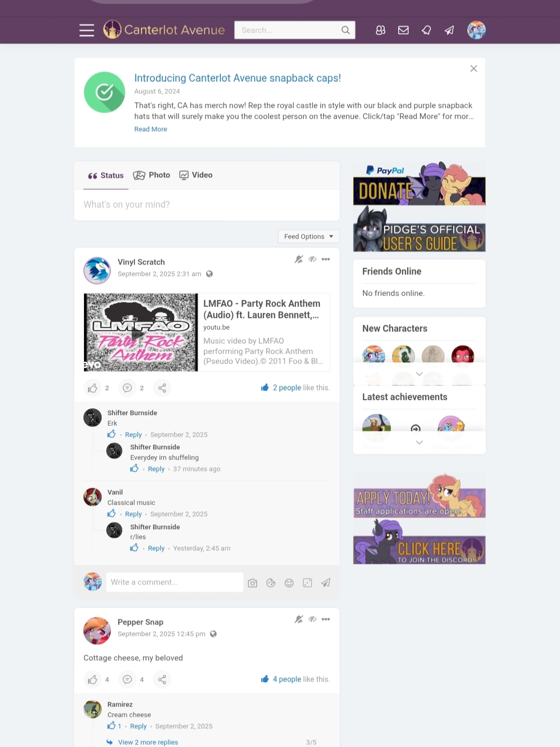Viewport: 560px width, 747px height.
Task: Expand the Latest achievements chevron
Action: 419,442
